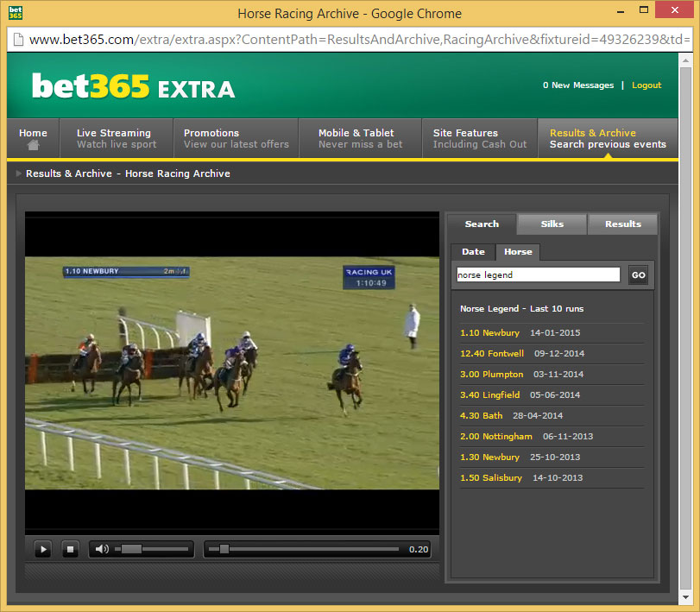
Task: Click the date text 09-12-2014
Action: pyautogui.click(x=559, y=354)
